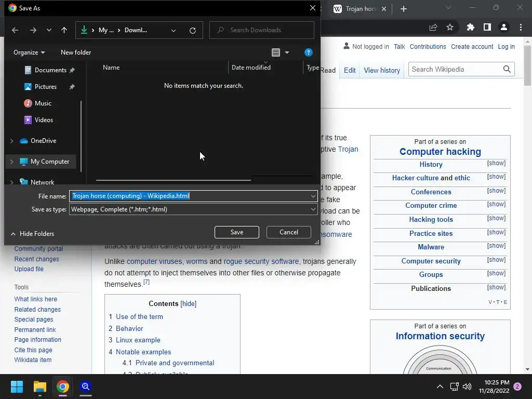
Task: Select Videos folder in sidebar
Action: [44, 120]
